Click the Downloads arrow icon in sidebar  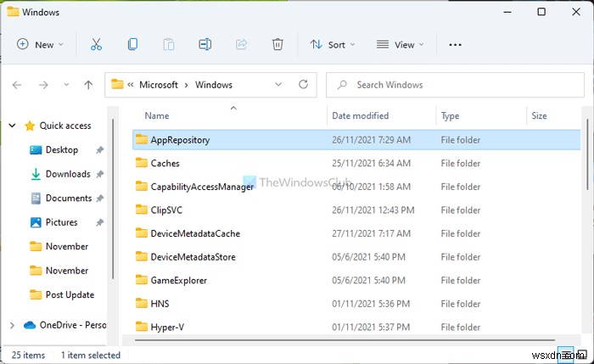coord(36,174)
